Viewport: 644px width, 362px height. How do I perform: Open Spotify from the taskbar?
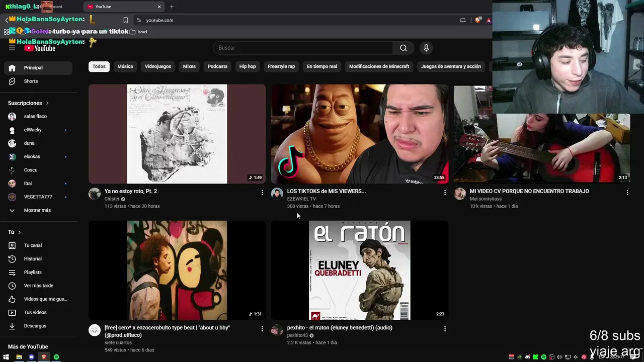(x=56, y=357)
